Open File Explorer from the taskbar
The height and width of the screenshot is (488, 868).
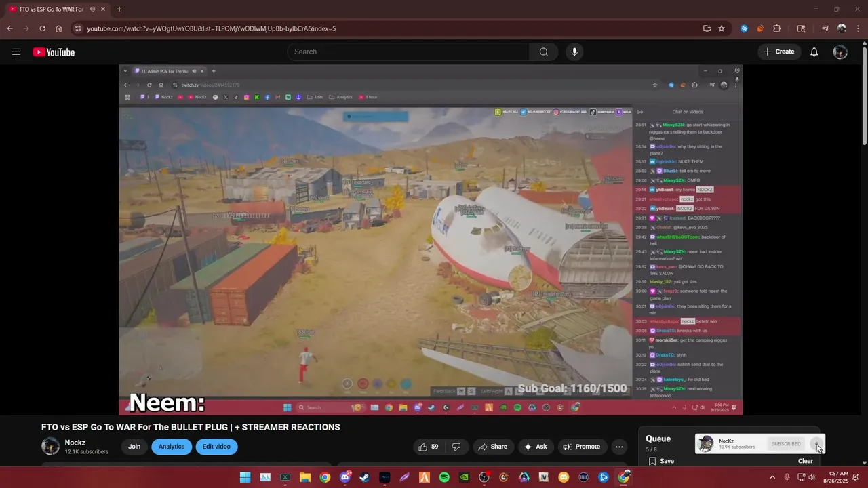coord(305,477)
